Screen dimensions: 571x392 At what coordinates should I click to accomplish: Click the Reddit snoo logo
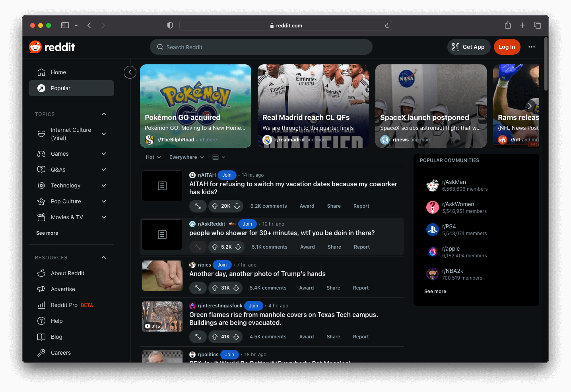(x=35, y=46)
